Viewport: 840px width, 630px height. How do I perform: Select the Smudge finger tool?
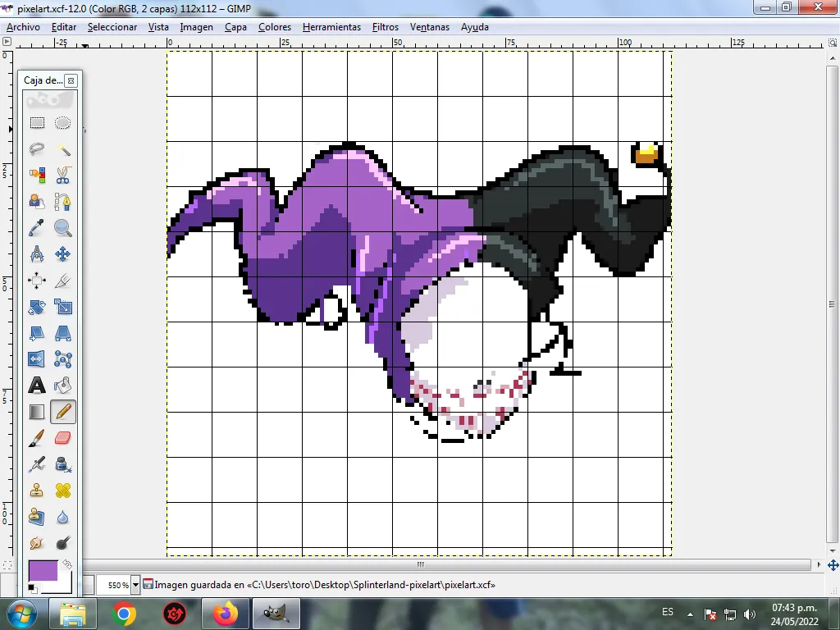[x=37, y=543]
